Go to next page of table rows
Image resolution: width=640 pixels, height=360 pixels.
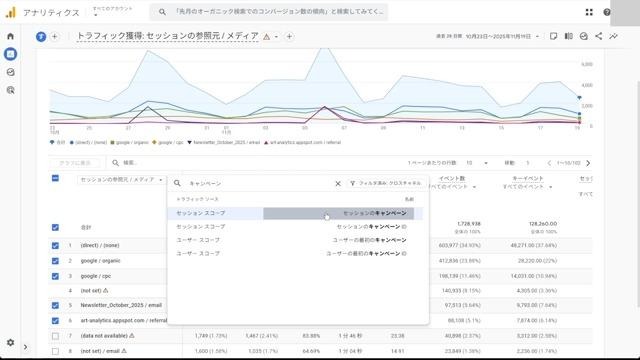(588, 163)
